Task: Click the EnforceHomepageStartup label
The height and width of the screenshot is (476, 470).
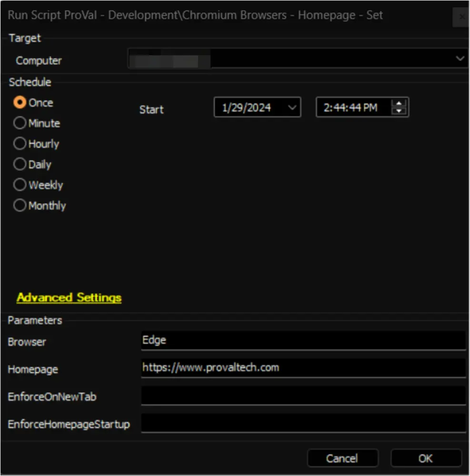Action: (69, 425)
